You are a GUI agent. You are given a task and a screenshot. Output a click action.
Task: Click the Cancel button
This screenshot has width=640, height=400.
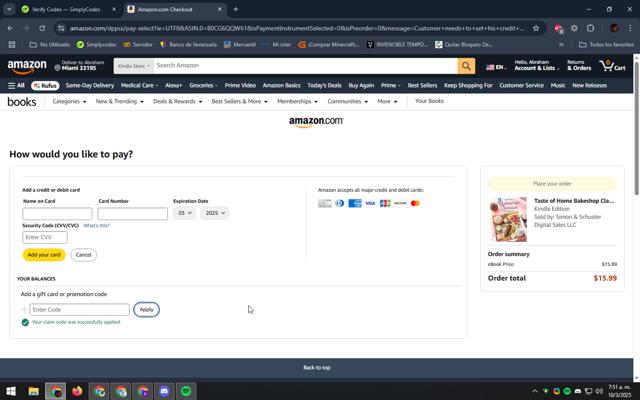tap(84, 255)
